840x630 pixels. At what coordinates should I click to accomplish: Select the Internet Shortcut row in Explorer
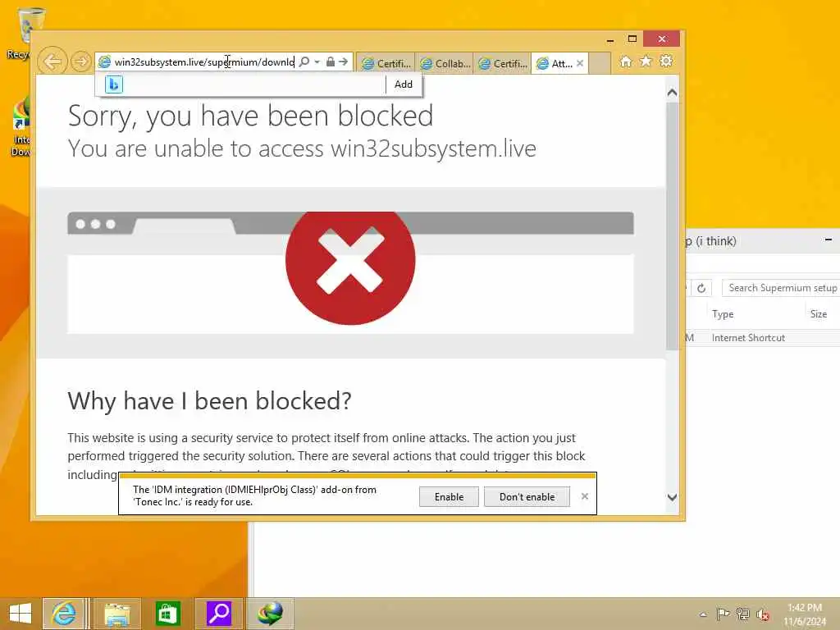tap(763, 338)
